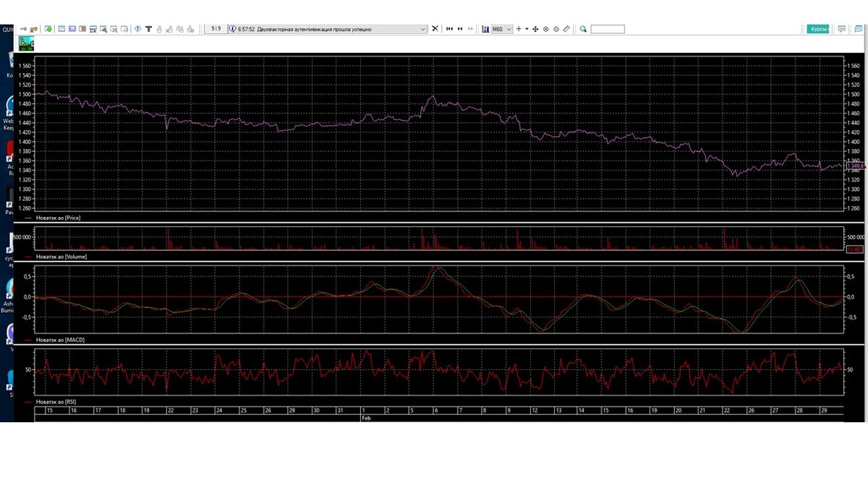This screenshot has width=868, height=488.
Task: Click the 500 000 label on left volume axis
Action: 22,236
